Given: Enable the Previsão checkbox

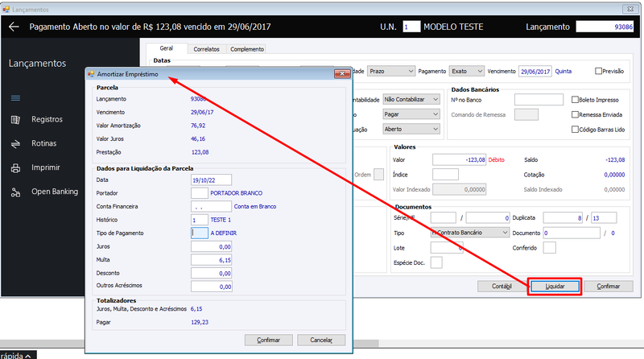Looking at the screenshot, I should 598,71.
